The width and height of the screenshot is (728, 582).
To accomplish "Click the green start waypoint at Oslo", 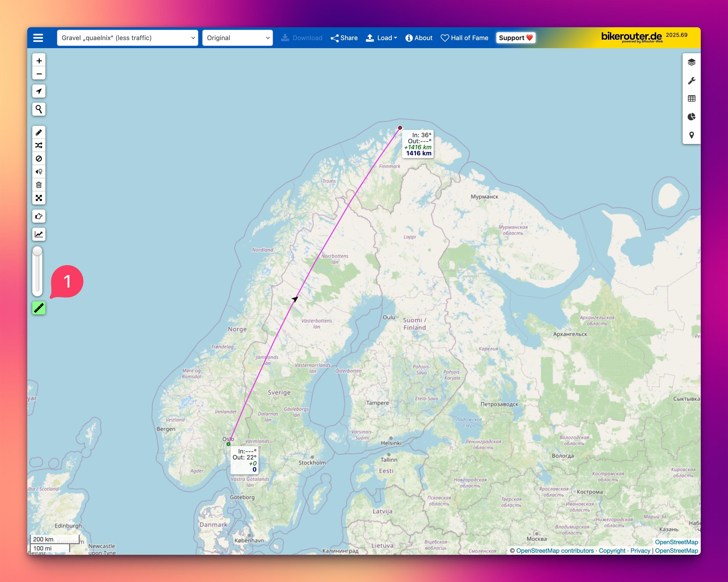I will 229,444.
